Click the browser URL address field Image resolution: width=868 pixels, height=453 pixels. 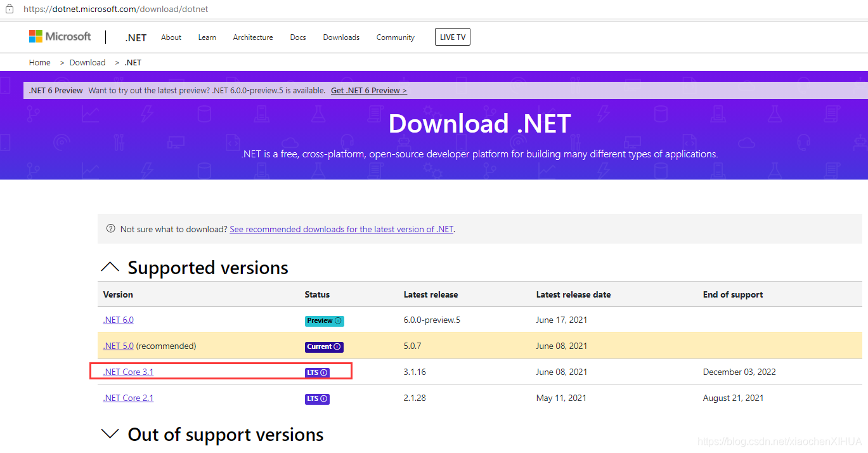pyautogui.click(x=116, y=10)
